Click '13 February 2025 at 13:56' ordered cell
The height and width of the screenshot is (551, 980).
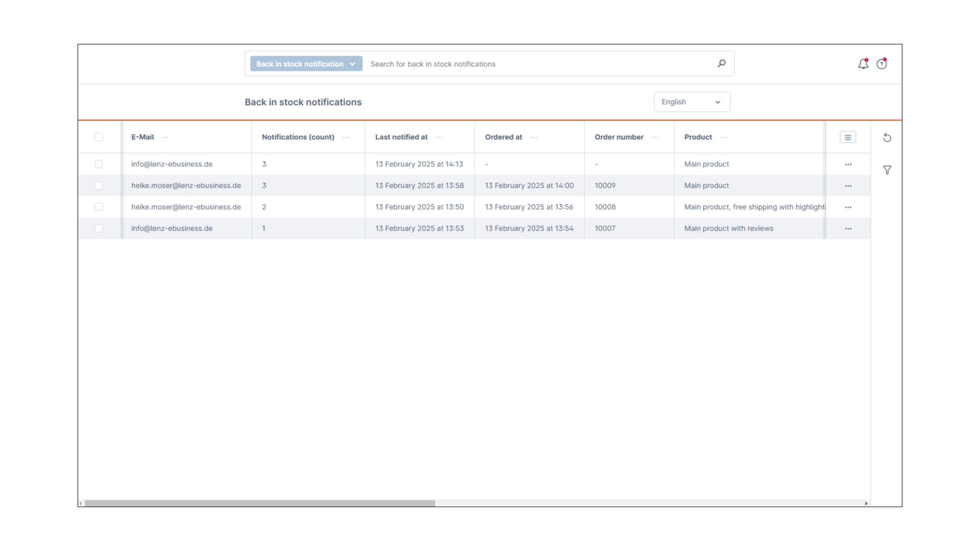point(529,207)
